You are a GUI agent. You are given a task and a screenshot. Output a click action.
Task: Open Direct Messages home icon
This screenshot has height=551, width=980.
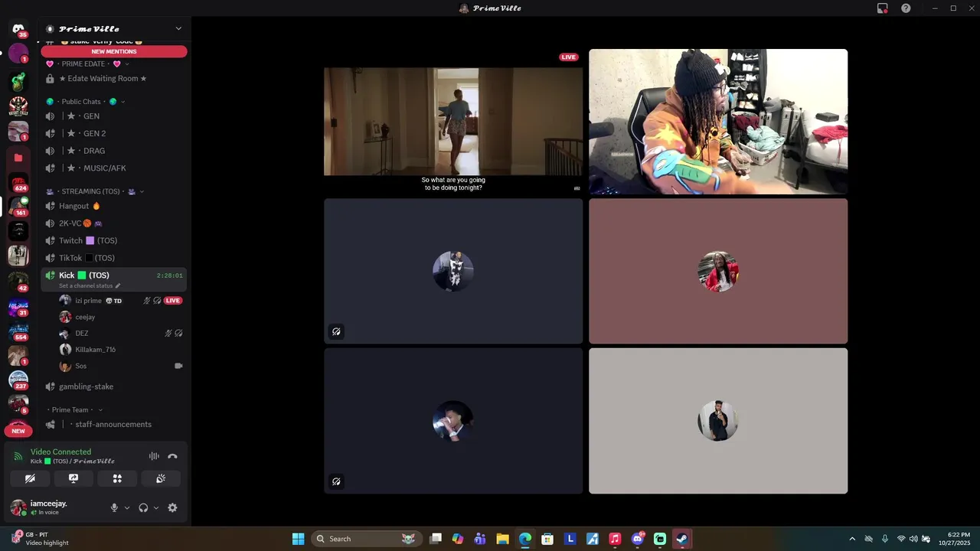(x=18, y=29)
